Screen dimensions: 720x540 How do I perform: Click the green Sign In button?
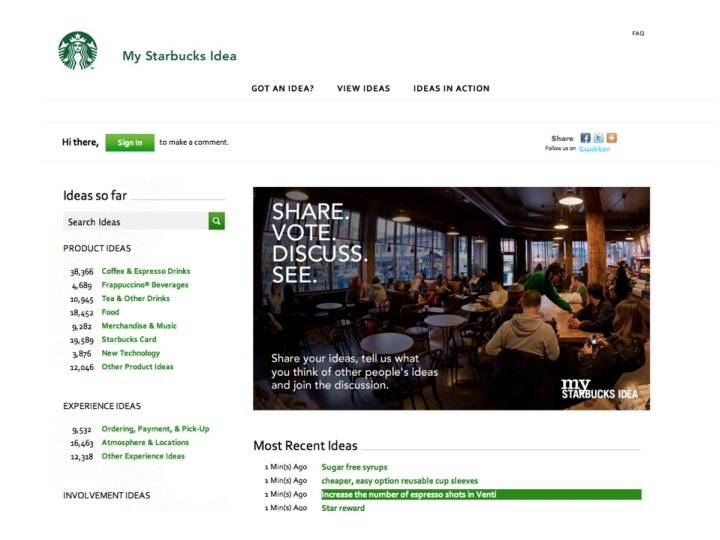[130, 142]
